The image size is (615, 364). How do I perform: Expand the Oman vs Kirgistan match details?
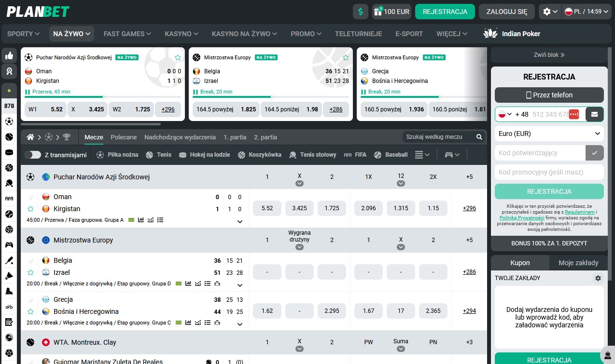[240, 222]
